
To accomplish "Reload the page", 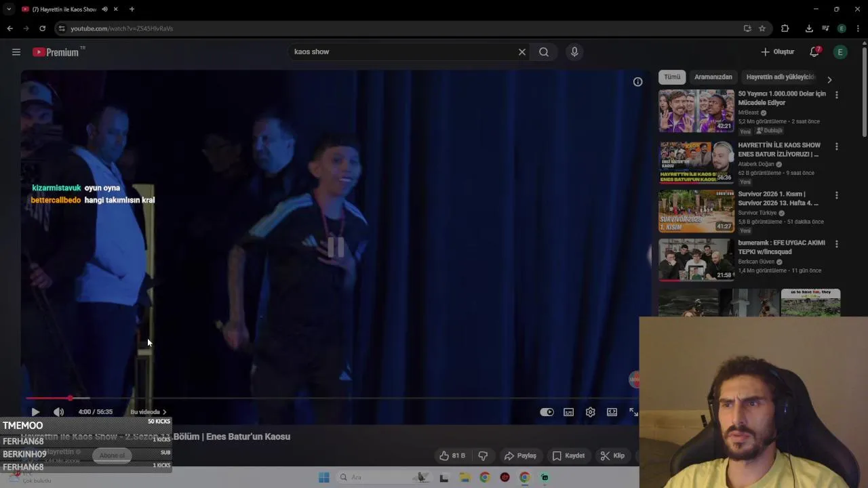I will 42,28.
